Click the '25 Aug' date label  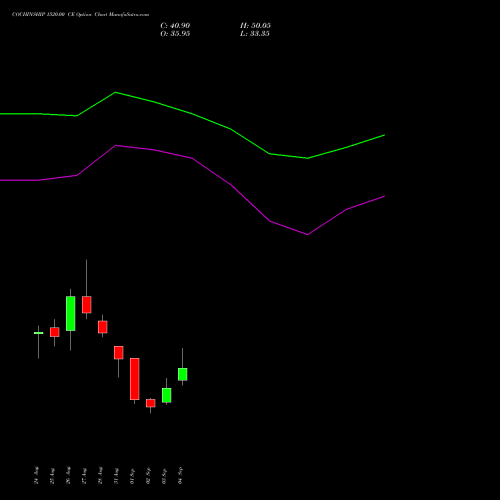click(x=52, y=476)
